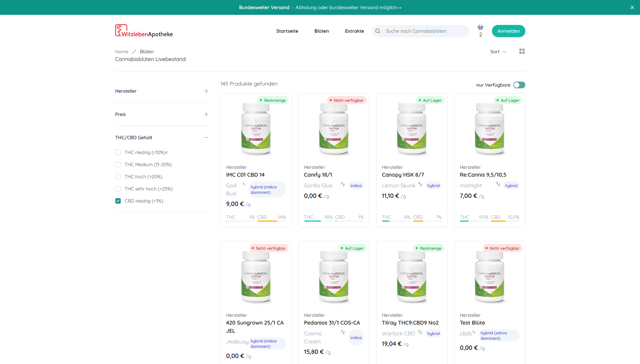The height and width of the screenshot is (364, 640).
Task: Check THC Medium (11-20%) filter
Action: coord(118,164)
